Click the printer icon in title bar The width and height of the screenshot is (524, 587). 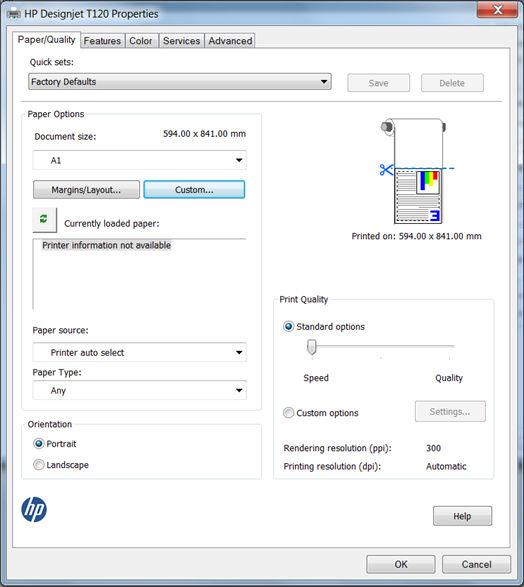[x=14, y=14]
